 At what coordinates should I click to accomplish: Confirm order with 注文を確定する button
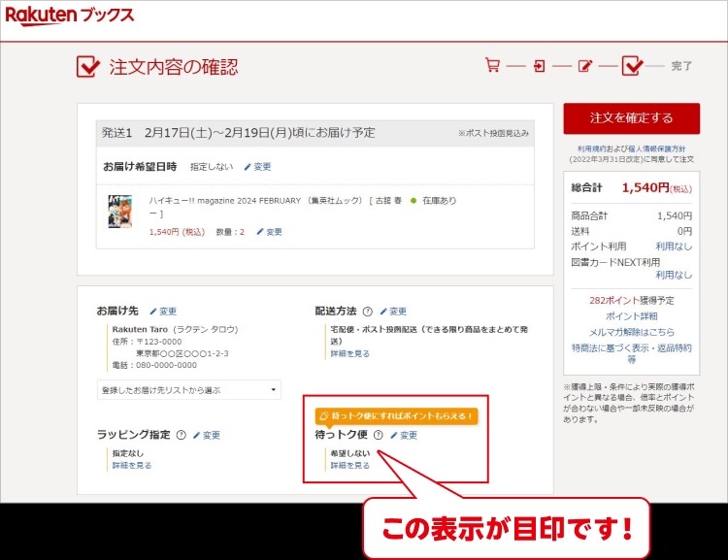click(632, 118)
